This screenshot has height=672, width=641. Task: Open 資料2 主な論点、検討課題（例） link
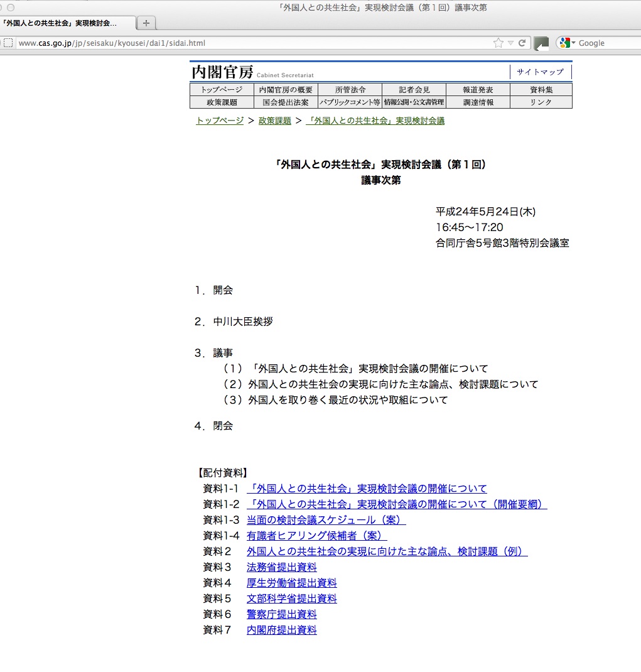pos(387,551)
